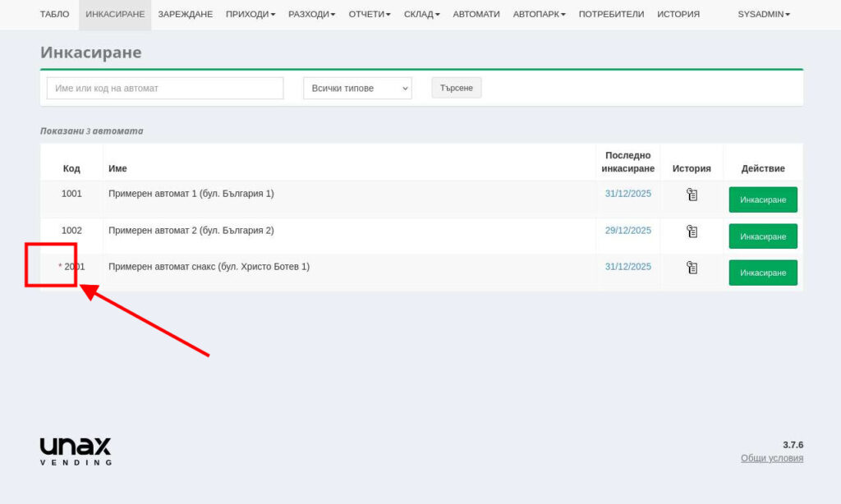Click Инкасиране button for Примерен автомат 2
Viewport: 841px width, 504px height.
coord(763,236)
